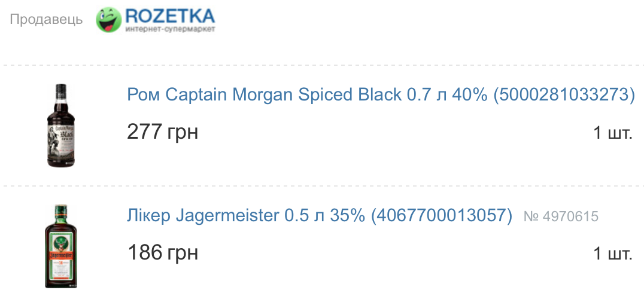Click barcode 4067700013057 in the liqueur title

(x=442, y=216)
